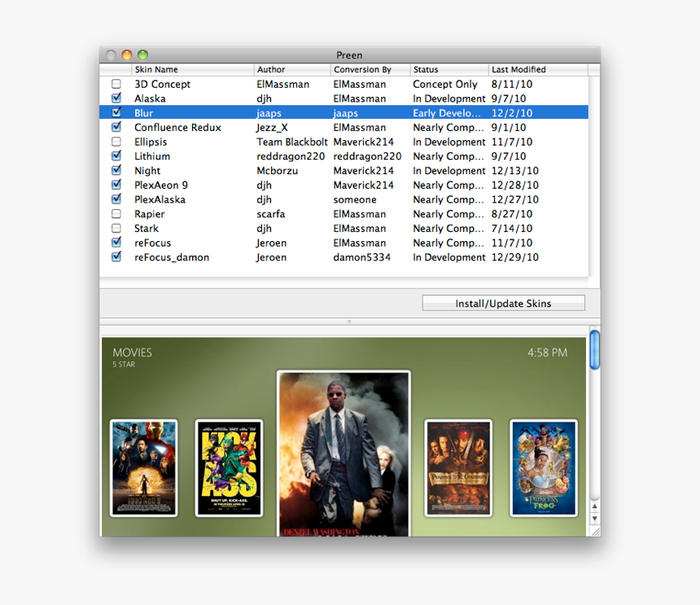
Task: Click the Early Develo... status cell
Action: [447, 113]
